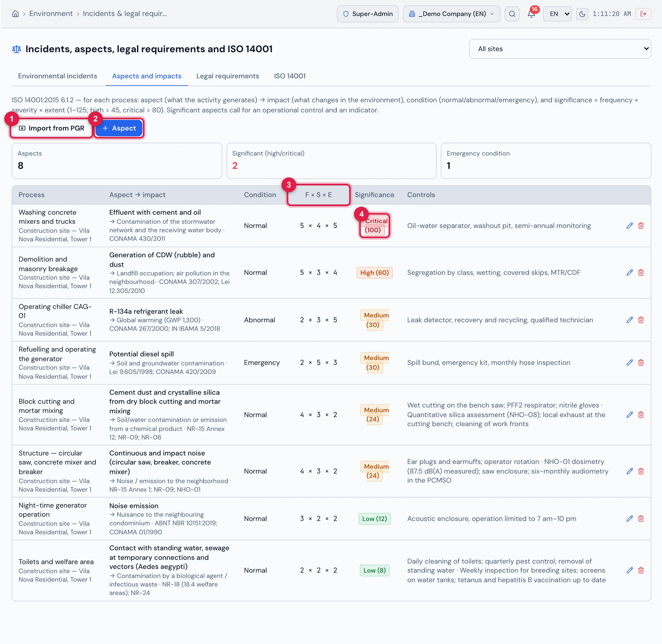
Task: Navigate to Environment breadcrumb
Action: 51,14
